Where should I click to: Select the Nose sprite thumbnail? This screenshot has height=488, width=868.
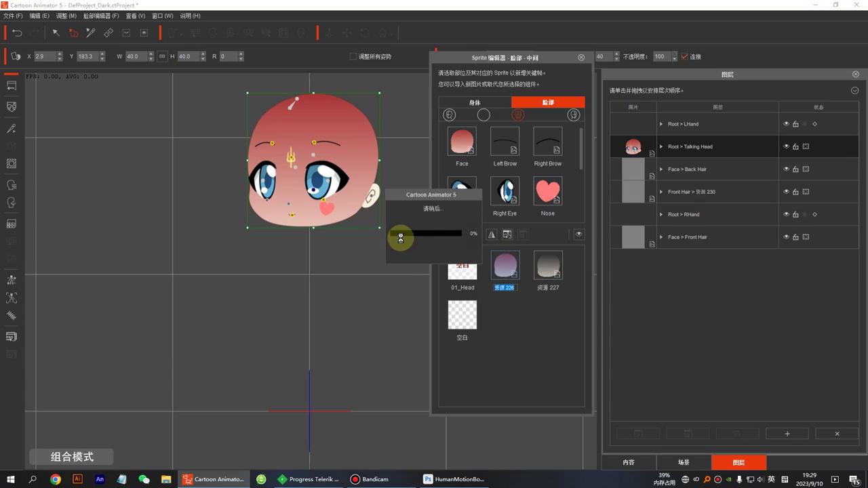(547, 192)
